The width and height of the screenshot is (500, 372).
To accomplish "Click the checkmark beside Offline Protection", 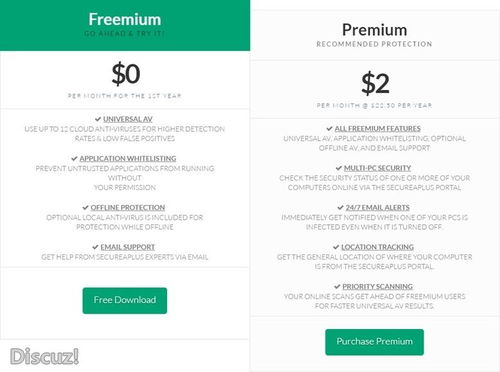I will (x=85, y=207).
